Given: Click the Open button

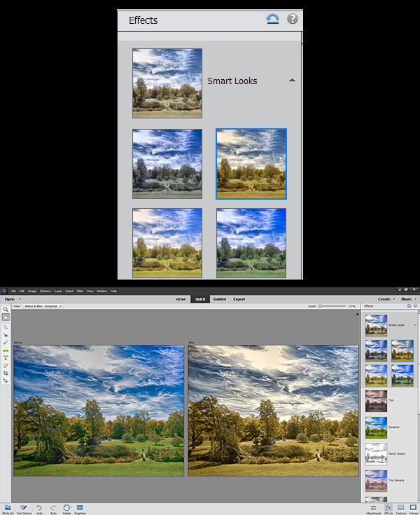Looking at the screenshot, I should [10, 299].
